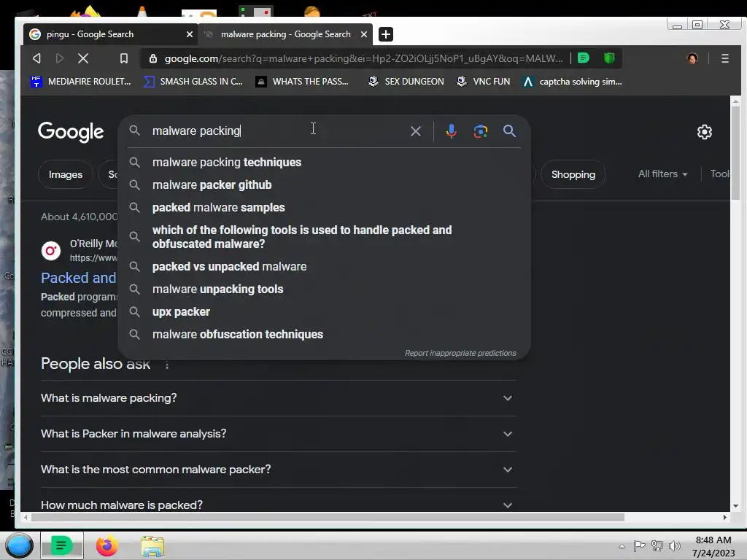The height and width of the screenshot is (560, 747).
Task: Open the taskbar clock showing 8:48 AM
Action: click(x=713, y=546)
